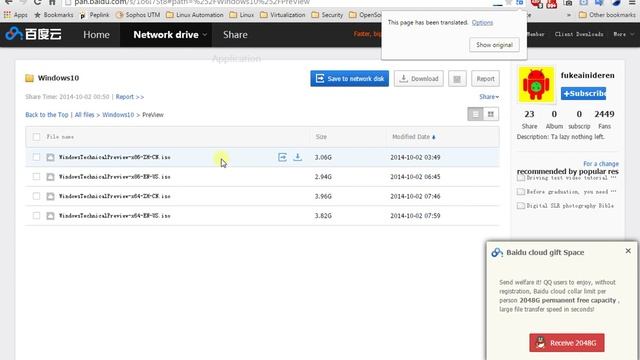Screen dimensions: 640x360
Task: Click the translate icon in the address bar
Action: click(x=520, y=2)
